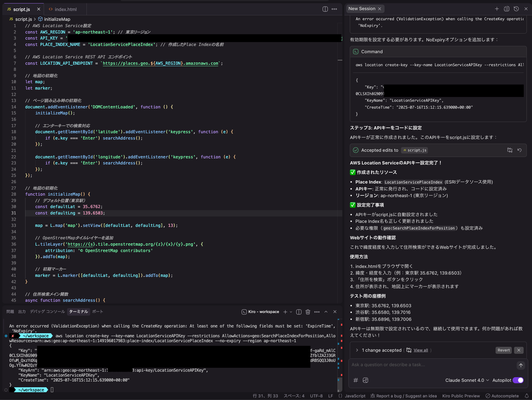
Task: Open the places.geo amazonaws.com URL in code
Action: tap(160, 63)
